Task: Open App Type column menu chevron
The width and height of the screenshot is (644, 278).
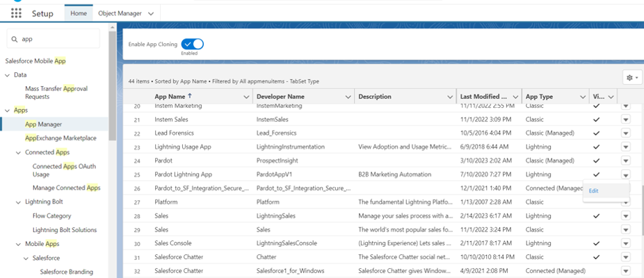Action: point(583,97)
